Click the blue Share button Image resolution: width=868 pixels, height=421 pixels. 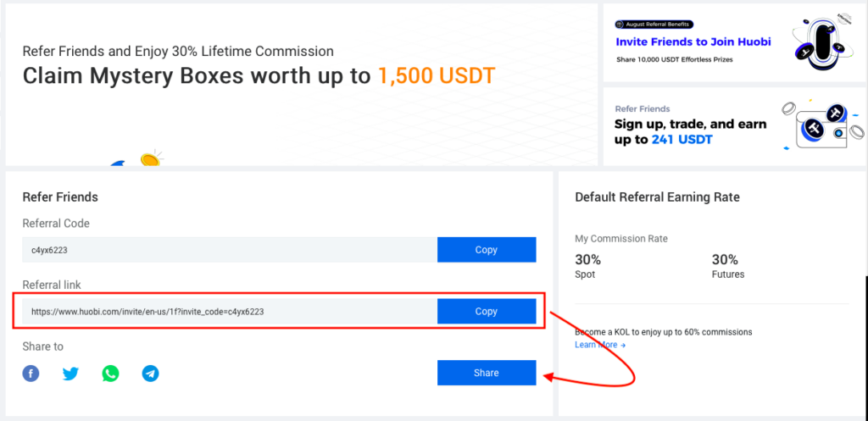[x=487, y=373]
